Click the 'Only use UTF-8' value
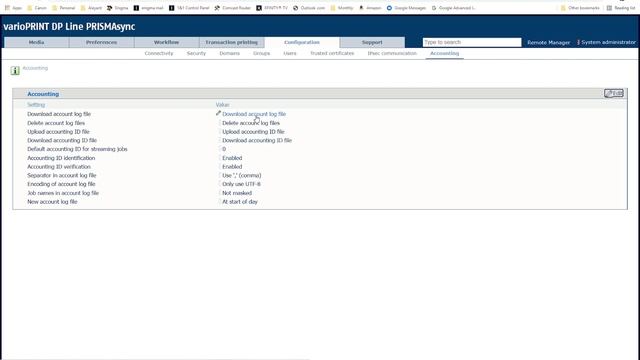 241,184
